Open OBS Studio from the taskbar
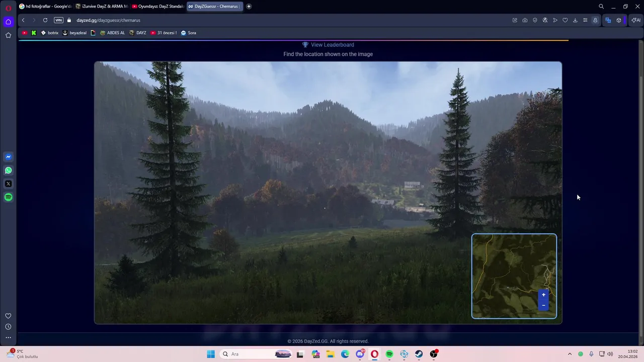 coord(434,354)
